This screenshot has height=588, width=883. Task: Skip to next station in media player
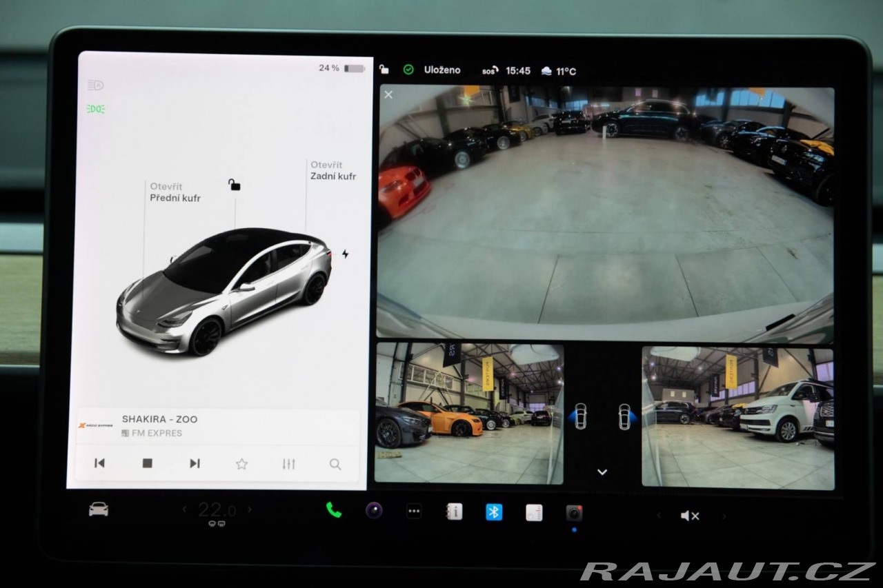pyautogui.click(x=195, y=463)
